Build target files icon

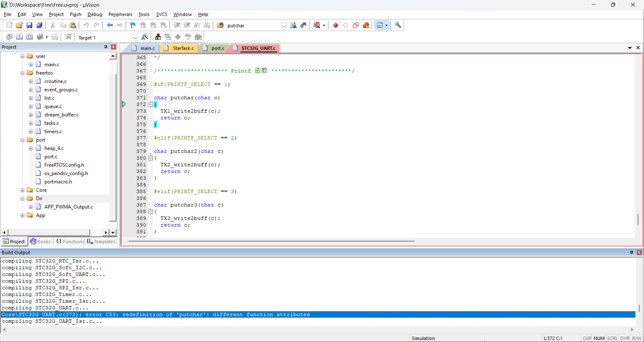19,37
